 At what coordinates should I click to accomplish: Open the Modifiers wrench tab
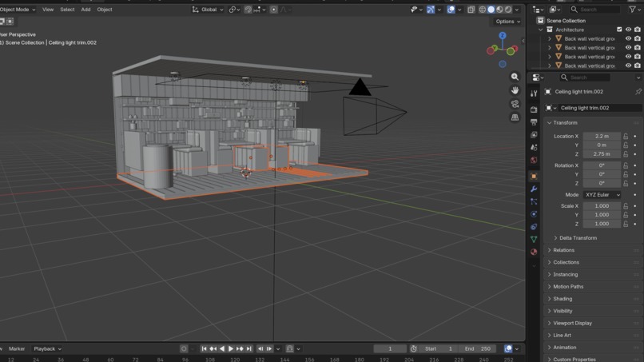[534, 189]
